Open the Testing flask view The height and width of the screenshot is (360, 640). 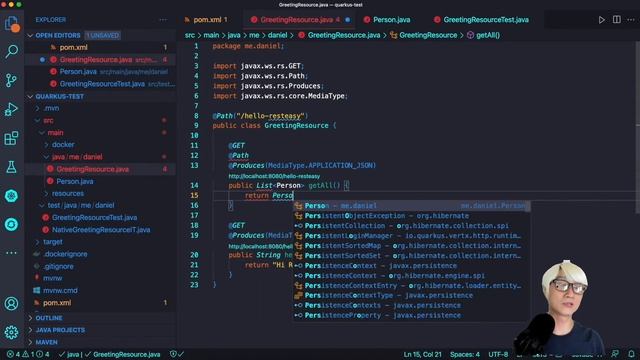[11, 167]
